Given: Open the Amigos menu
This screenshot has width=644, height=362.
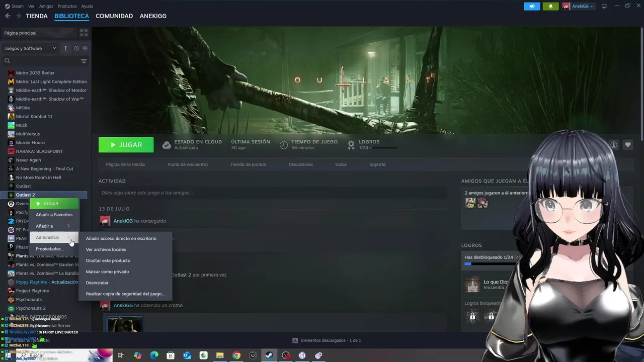Looking at the screenshot, I should (x=46, y=6).
